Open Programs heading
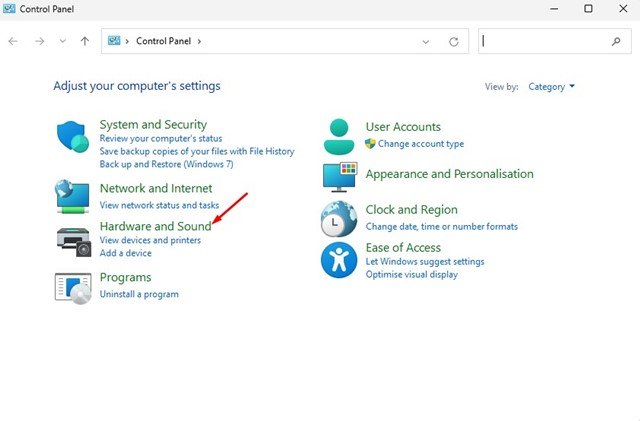 tap(125, 277)
